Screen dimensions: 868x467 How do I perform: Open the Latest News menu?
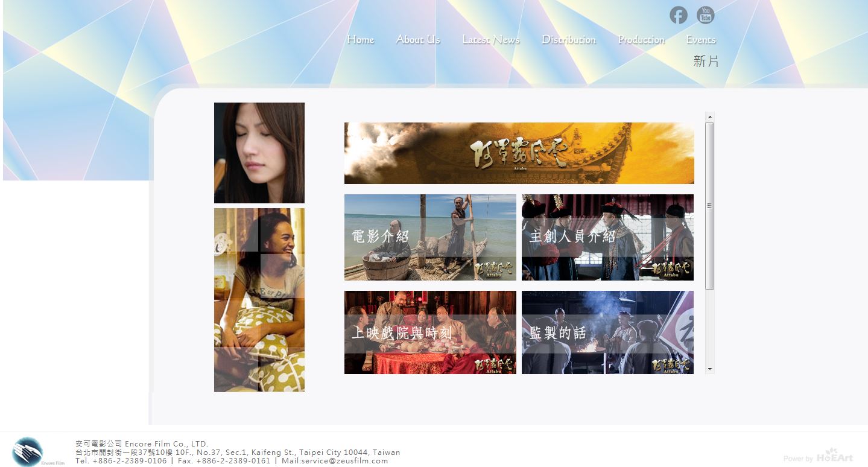(490, 40)
